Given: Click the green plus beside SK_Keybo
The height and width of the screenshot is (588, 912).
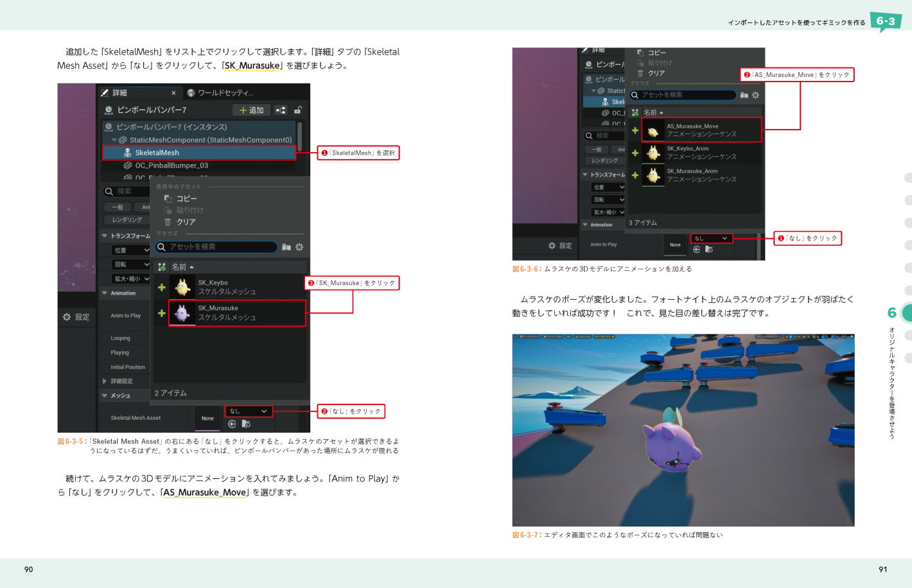Looking at the screenshot, I should point(162,288).
